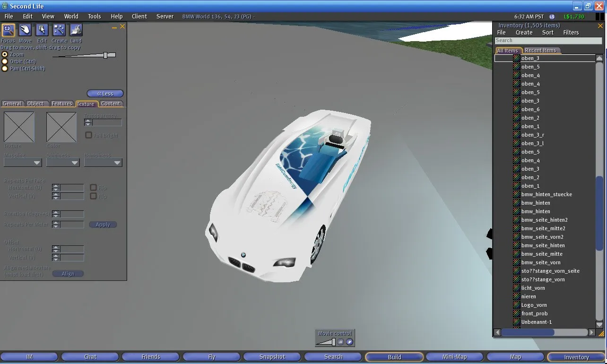
Task: Open the Tools menu
Action: pyautogui.click(x=94, y=16)
